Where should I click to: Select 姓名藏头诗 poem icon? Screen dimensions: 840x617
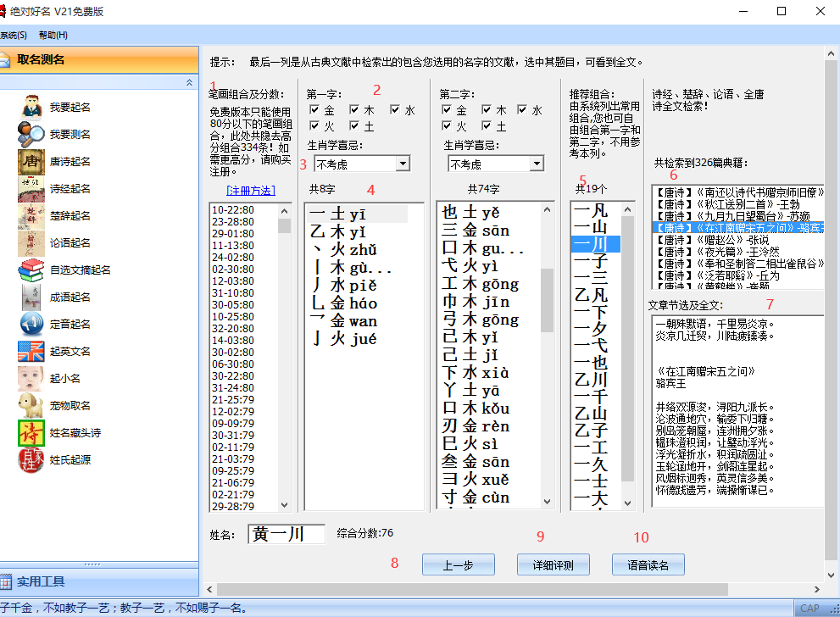(x=31, y=433)
